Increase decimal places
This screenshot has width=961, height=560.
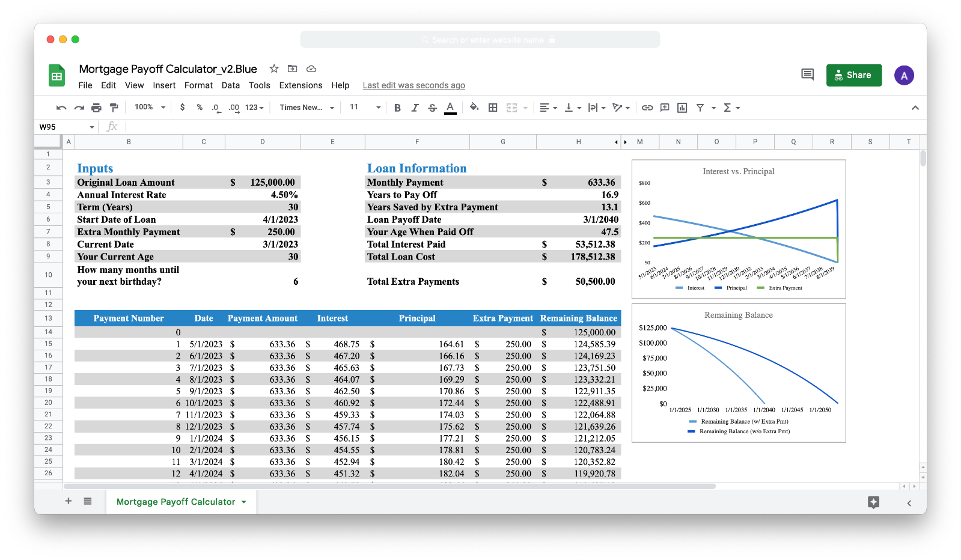[234, 108]
